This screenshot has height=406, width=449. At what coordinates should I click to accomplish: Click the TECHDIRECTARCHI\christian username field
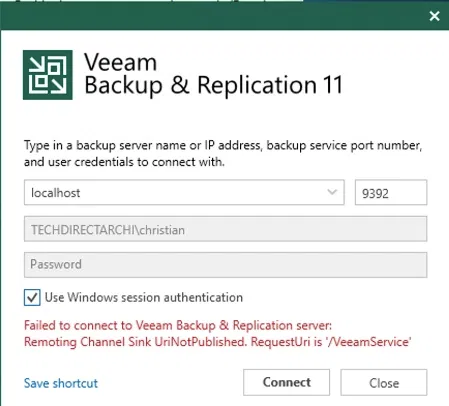coord(225,229)
